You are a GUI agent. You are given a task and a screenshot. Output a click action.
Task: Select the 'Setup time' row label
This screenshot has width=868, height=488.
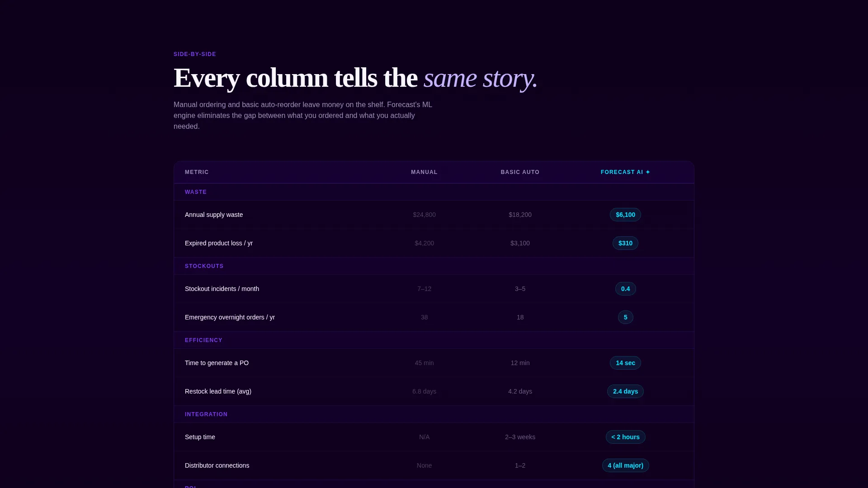tap(200, 437)
